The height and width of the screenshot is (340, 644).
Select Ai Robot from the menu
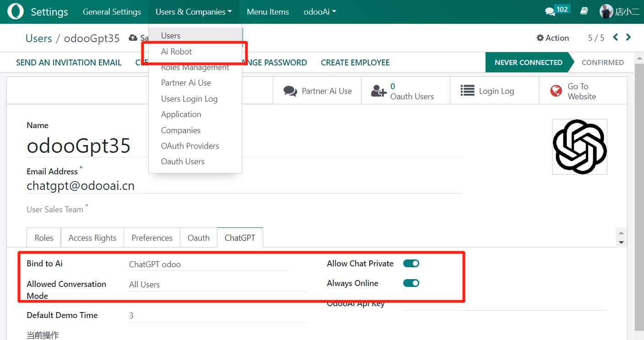(177, 52)
